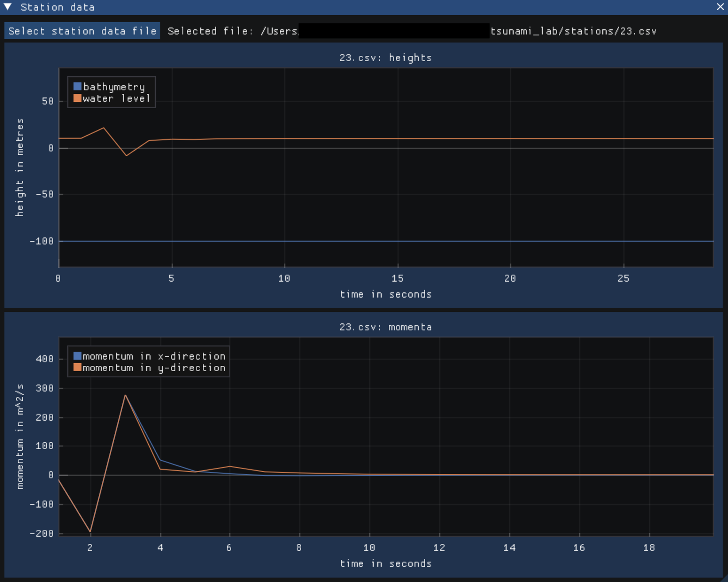The width and height of the screenshot is (728, 582).
Task: Toggle water level series in legend
Action: pyautogui.click(x=112, y=98)
